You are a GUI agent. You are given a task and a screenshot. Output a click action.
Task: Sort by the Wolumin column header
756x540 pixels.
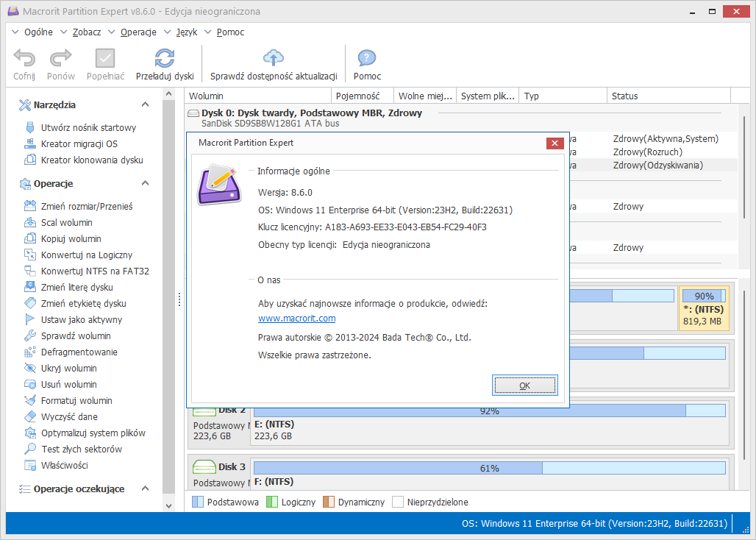[x=258, y=96]
